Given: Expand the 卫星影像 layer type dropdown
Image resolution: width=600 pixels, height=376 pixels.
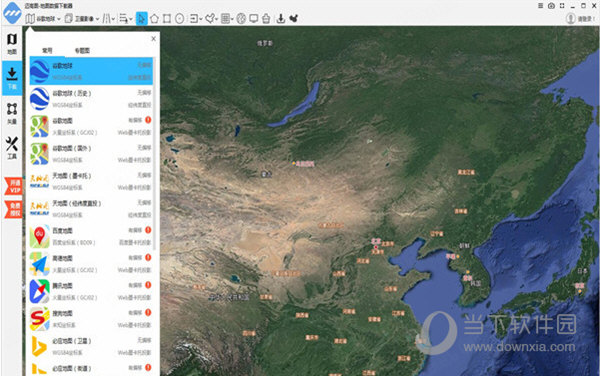Looking at the screenshot, I should pos(82,18).
